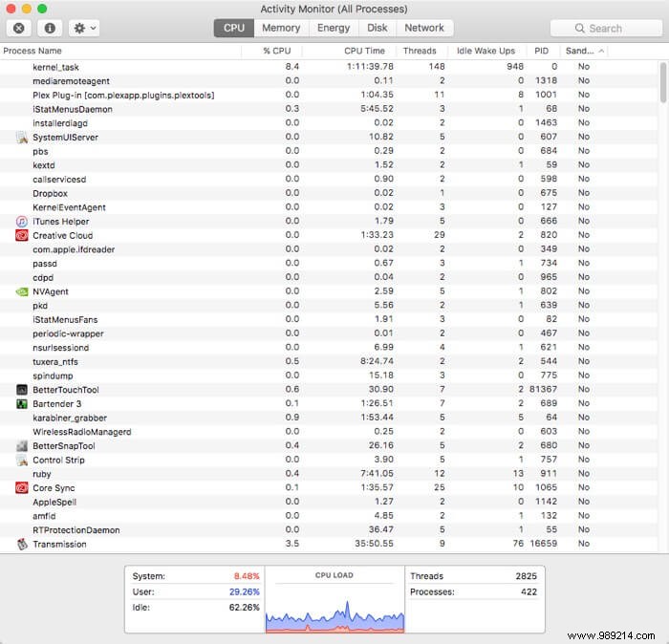This screenshot has height=644, width=669.
Task: Select the WirelessRadioManagerd process
Action: click(x=329, y=432)
